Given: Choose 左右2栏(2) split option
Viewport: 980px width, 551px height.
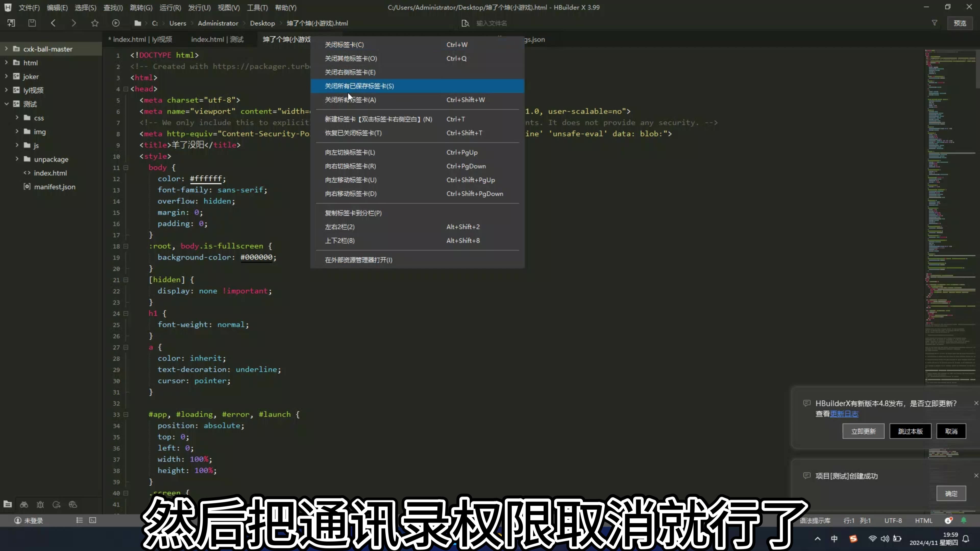Looking at the screenshot, I should pos(417,227).
